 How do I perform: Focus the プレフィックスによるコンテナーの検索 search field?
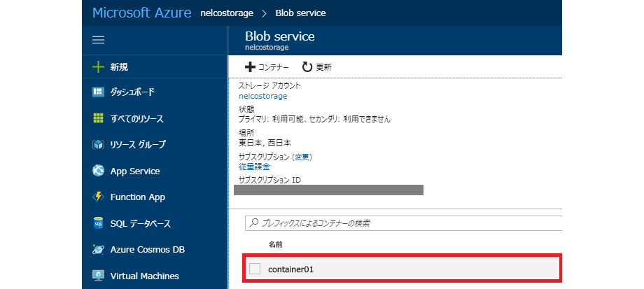[403, 223]
